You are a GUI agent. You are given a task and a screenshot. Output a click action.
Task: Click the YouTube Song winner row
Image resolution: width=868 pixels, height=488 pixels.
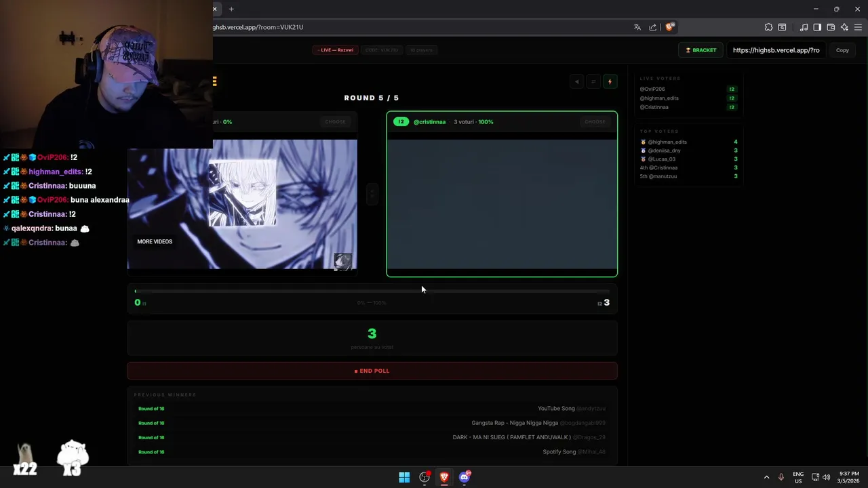372,409
